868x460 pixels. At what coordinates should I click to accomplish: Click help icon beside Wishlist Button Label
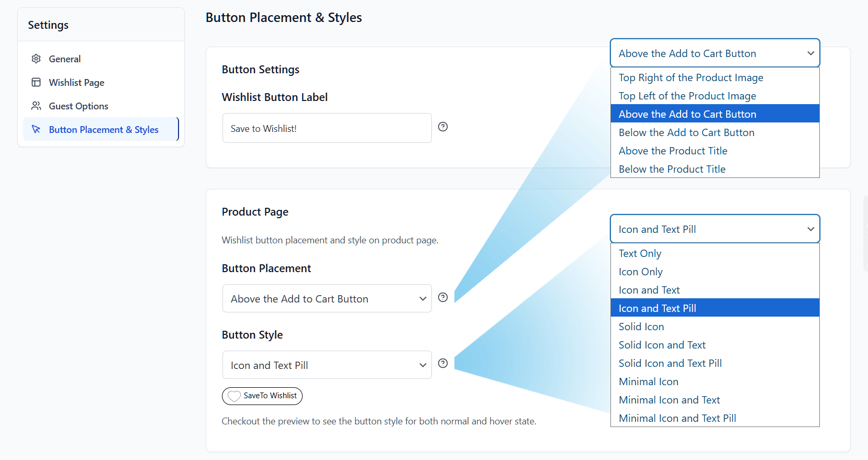443,127
